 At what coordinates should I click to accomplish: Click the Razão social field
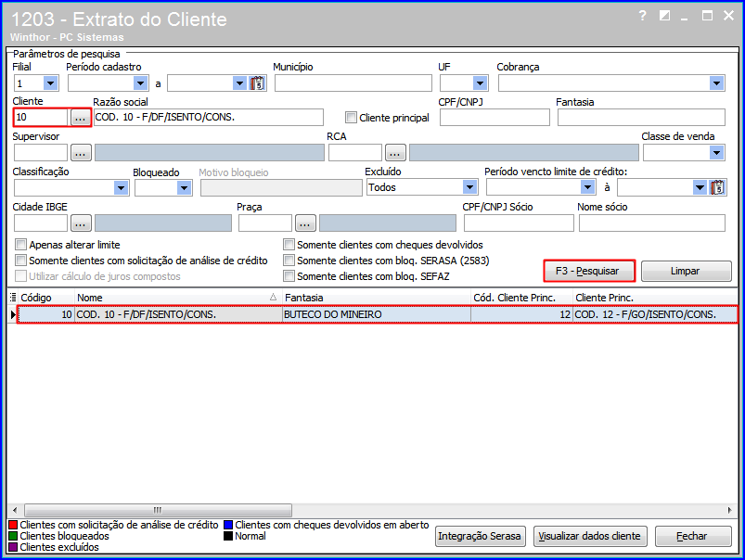coord(209,118)
